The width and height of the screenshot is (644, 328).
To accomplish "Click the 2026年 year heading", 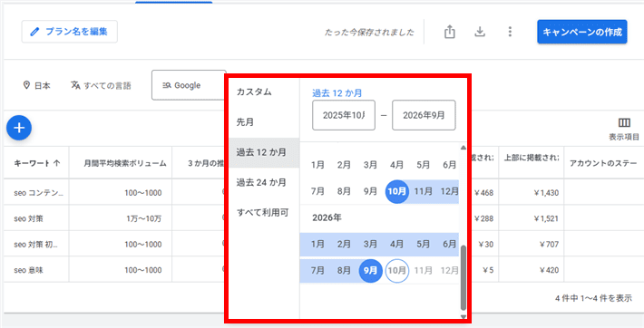I will [x=327, y=217].
